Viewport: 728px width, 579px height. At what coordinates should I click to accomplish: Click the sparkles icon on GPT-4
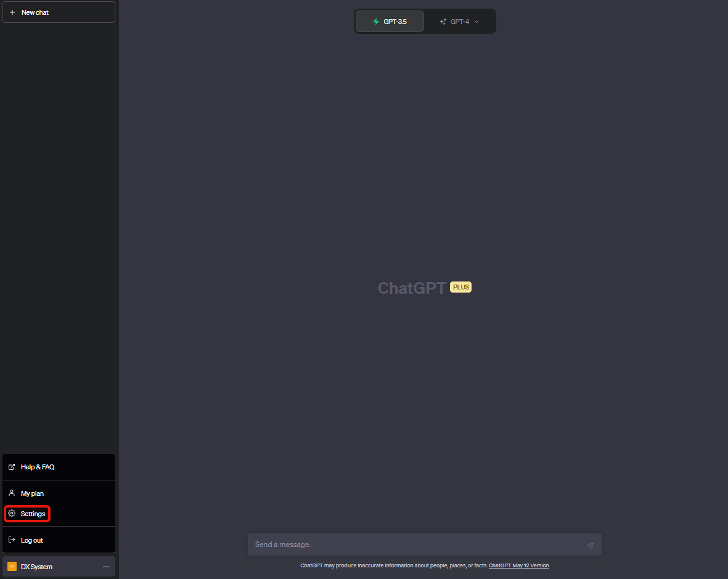[x=443, y=22]
